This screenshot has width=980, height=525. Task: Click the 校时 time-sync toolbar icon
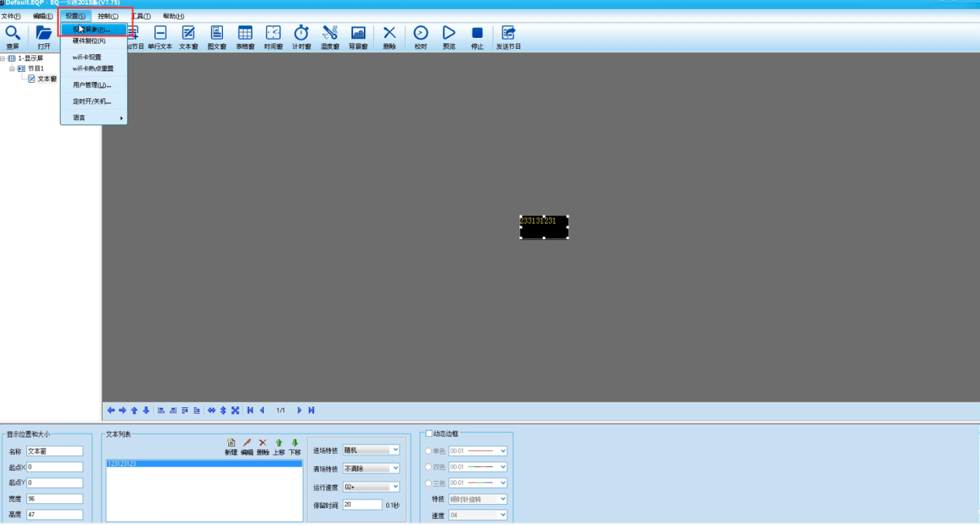pos(420,36)
